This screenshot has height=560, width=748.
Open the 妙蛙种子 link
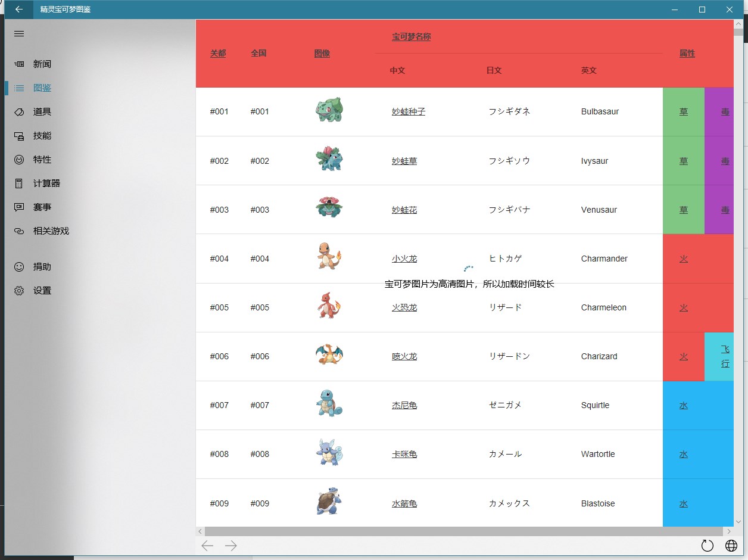[409, 111]
